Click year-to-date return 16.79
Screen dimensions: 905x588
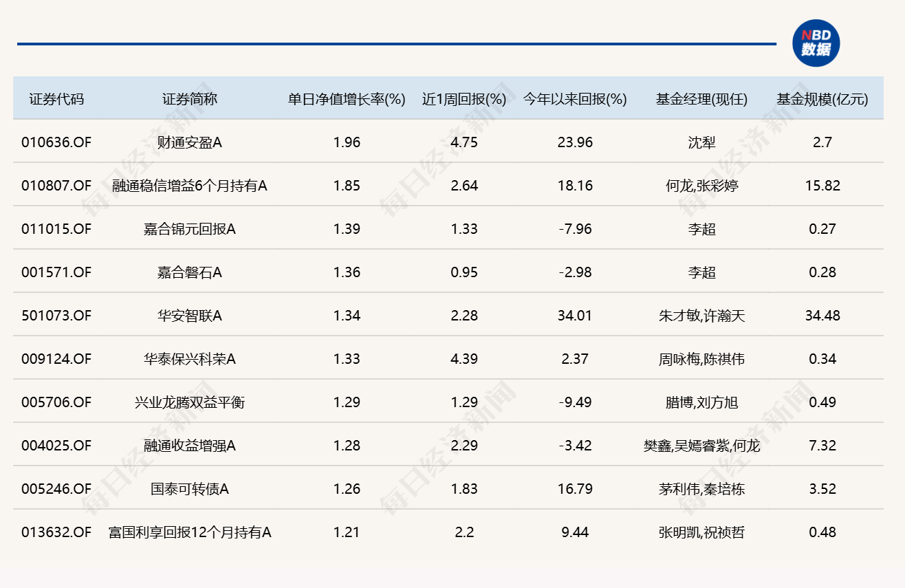575,489
